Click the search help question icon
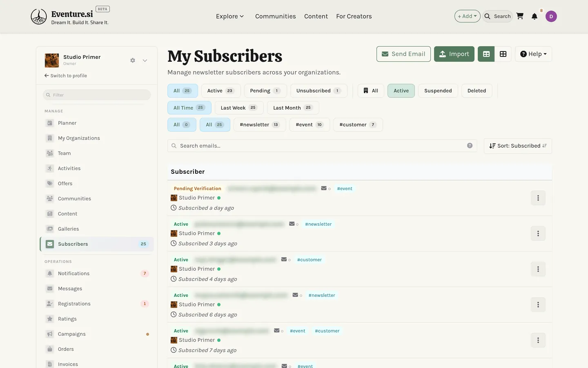This screenshot has height=368, width=588. [470, 146]
